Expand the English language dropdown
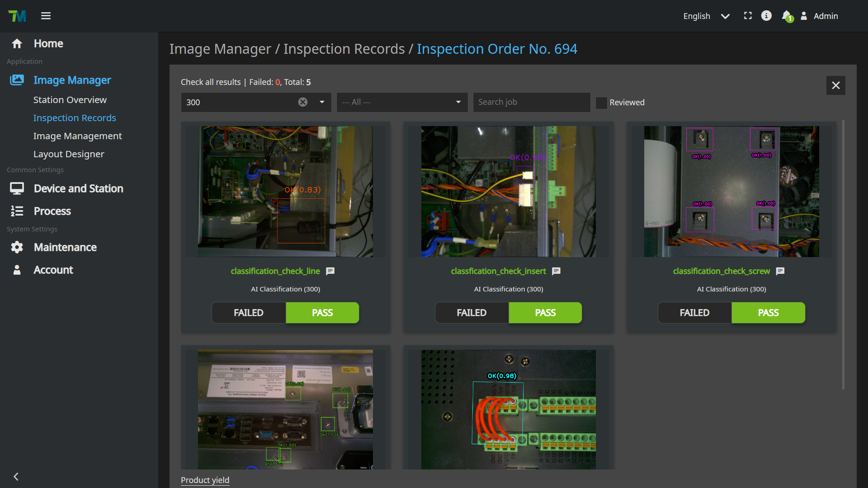This screenshot has height=488, width=868. [725, 16]
